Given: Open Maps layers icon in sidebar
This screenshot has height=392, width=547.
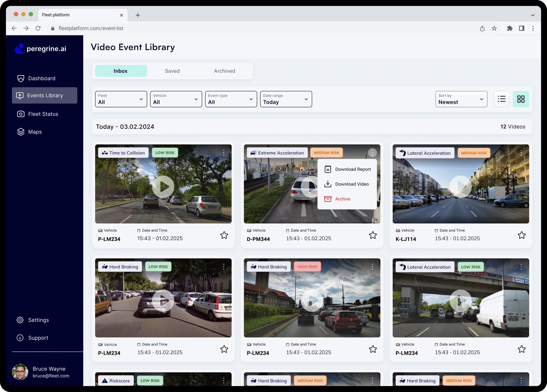Looking at the screenshot, I should pos(21,132).
